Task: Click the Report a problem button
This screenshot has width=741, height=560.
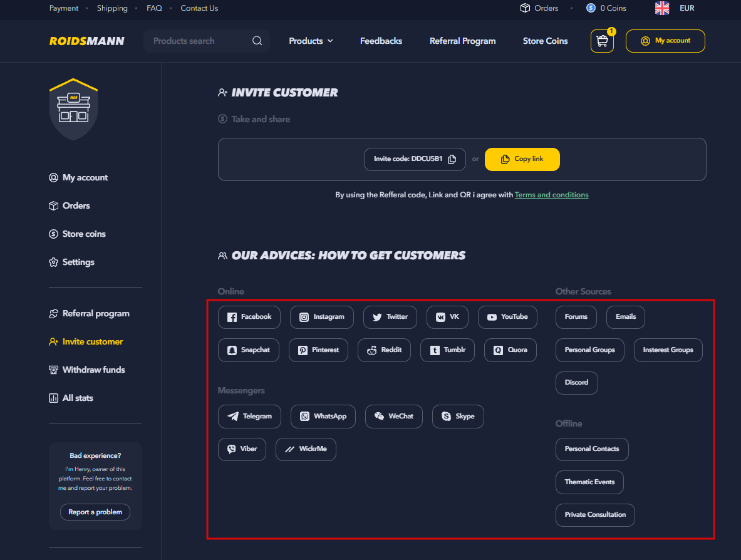Action: pos(95,512)
